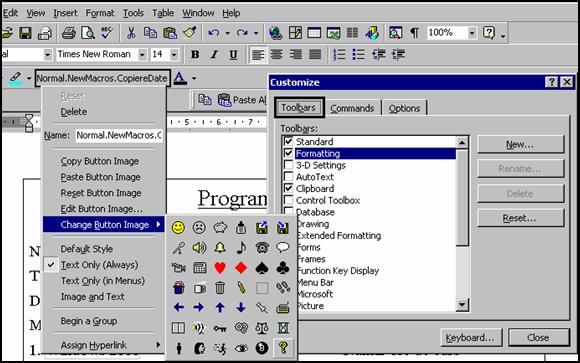Choose the red heart button image
Screen dimensions: 580x363
tap(220, 268)
